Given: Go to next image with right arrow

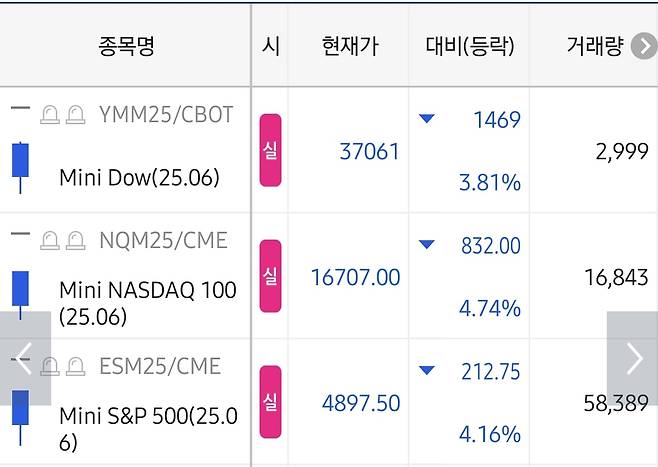Looking at the screenshot, I should tap(633, 358).
